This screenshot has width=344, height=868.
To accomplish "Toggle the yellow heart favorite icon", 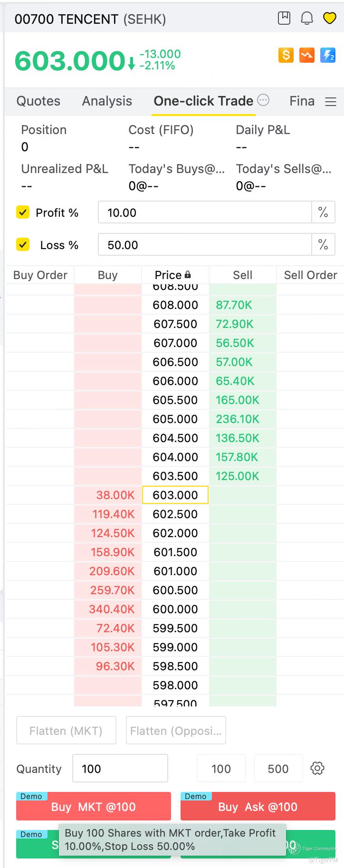I will (330, 18).
